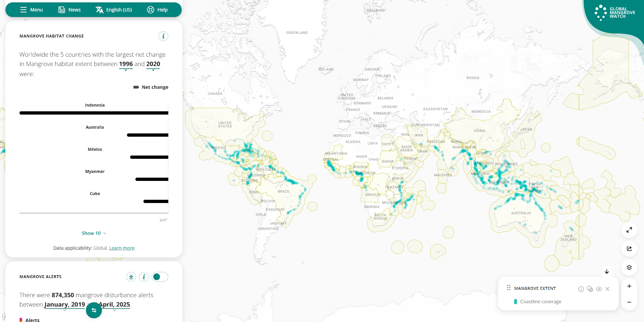The width and height of the screenshot is (644, 322).
Task: Change alerts end date April, 2025
Action: click(x=115, y=305)
